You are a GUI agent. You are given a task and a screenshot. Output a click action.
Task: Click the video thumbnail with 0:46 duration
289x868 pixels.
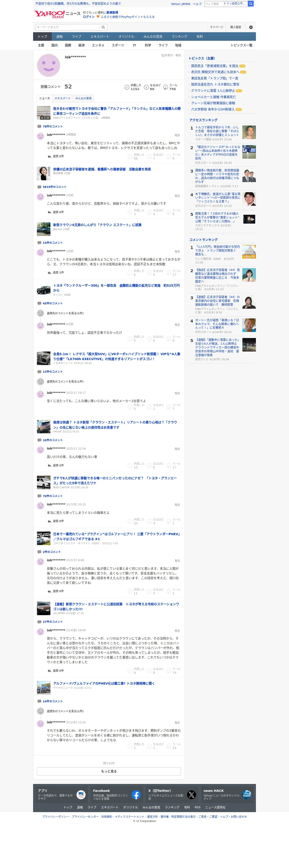(x=44, y=113)
